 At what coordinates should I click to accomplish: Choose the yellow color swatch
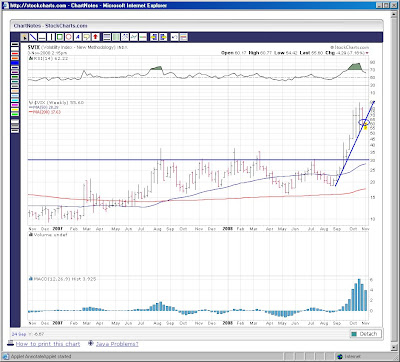[15, 110]
